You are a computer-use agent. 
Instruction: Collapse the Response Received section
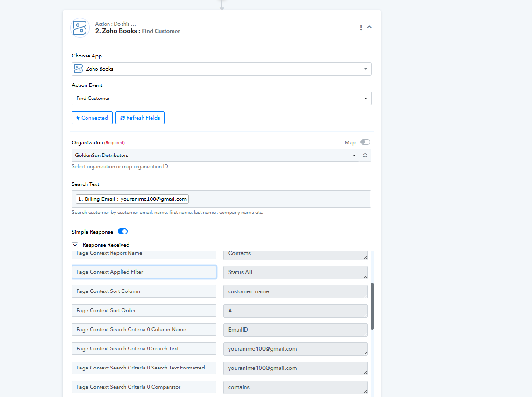pos(75,245)
